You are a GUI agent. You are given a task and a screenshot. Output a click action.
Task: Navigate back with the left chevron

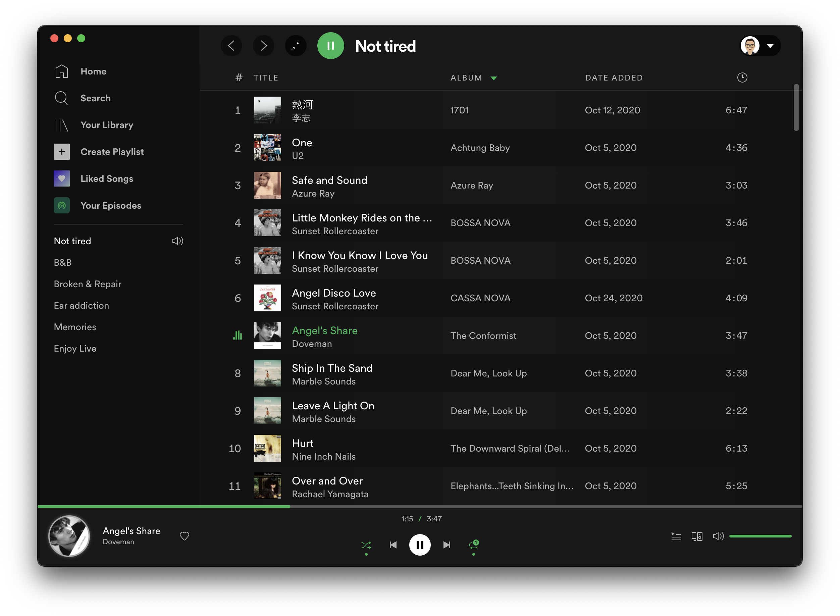[x=231, y=46]
